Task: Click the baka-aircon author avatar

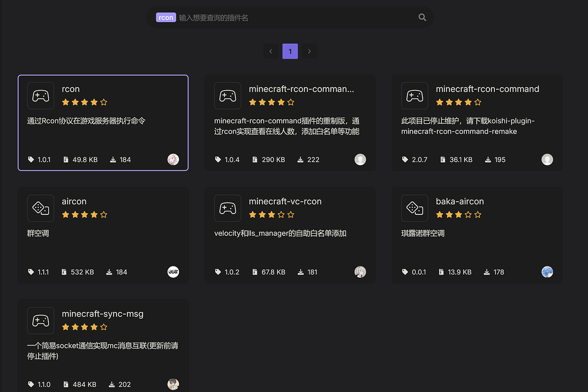Action: coord(547,272)
